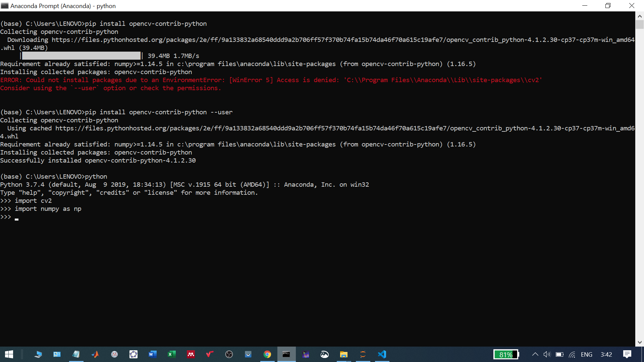Screen dimensions: 644x362
Task: Launch Google Chrome from the taskbar
Action: coord(267,354)
